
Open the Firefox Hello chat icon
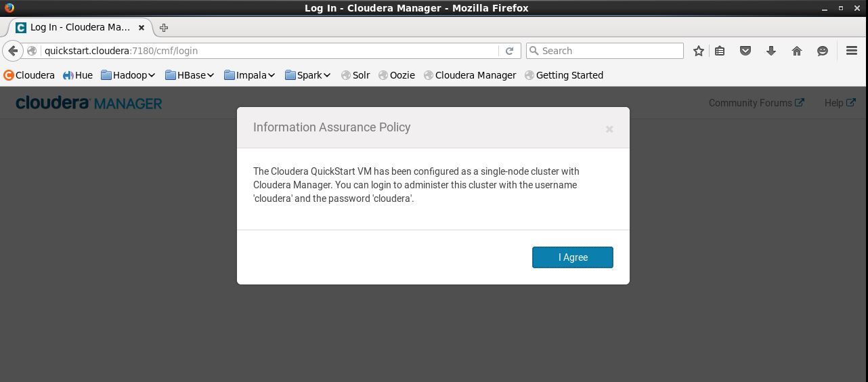pos(823,51)
